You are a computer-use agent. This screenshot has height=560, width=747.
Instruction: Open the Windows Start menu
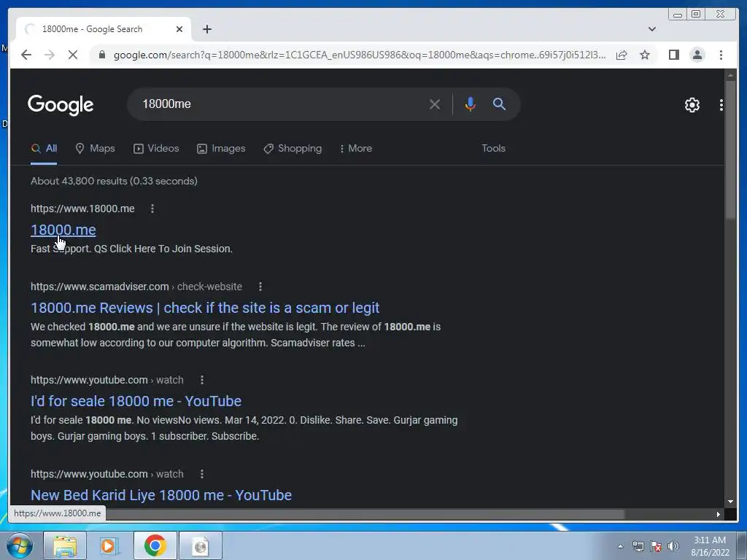[x=20, y=545]
